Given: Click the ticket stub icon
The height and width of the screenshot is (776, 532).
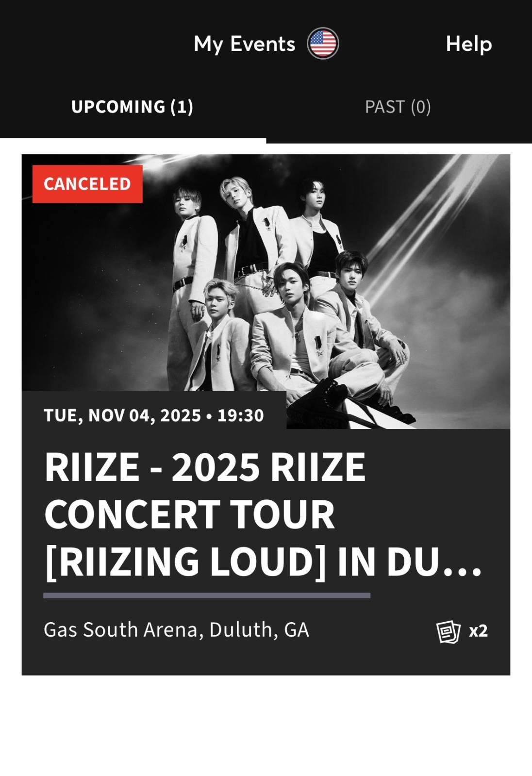Looking at the screenshot, I should (x=448, y=631).
